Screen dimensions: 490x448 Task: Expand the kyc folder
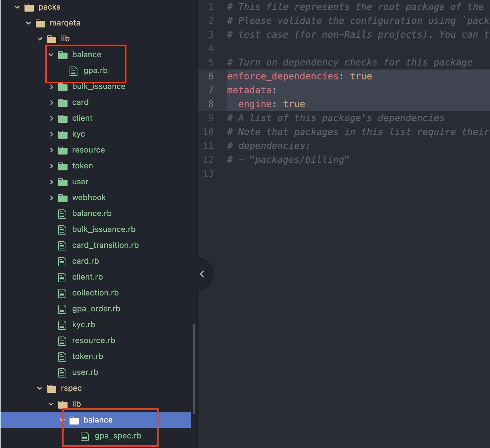click(x=51, y=134)
